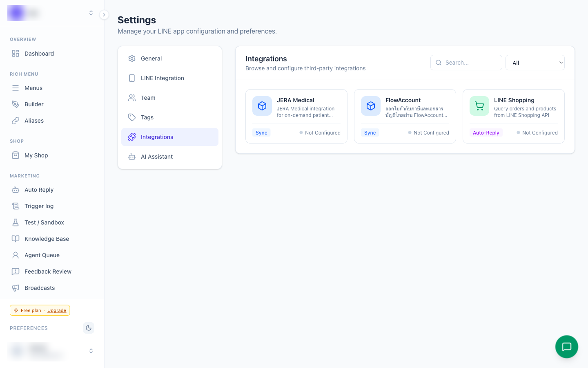The height and width of the screenshot is (368, 588).
Task: Go to Auto Reply
Action: tap(52, 190)
